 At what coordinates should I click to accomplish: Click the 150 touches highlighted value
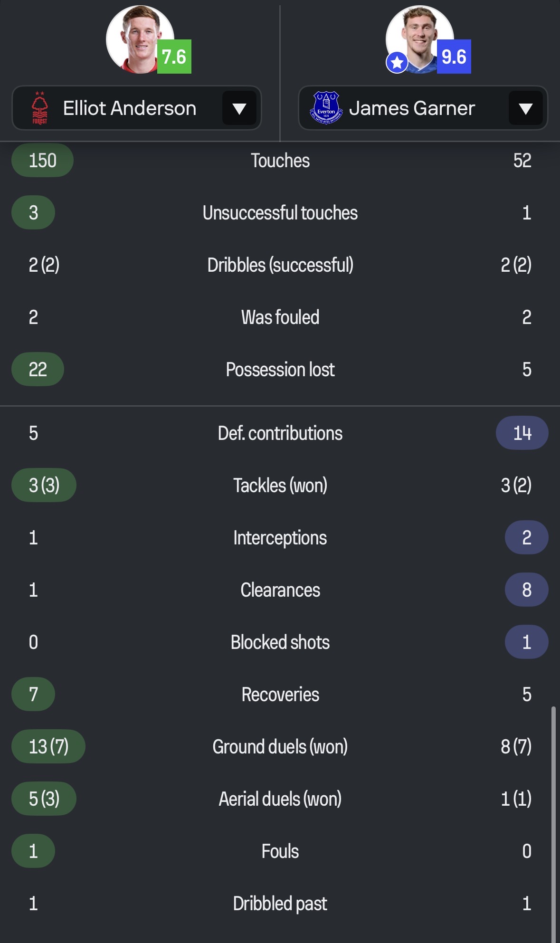point(42,161)
